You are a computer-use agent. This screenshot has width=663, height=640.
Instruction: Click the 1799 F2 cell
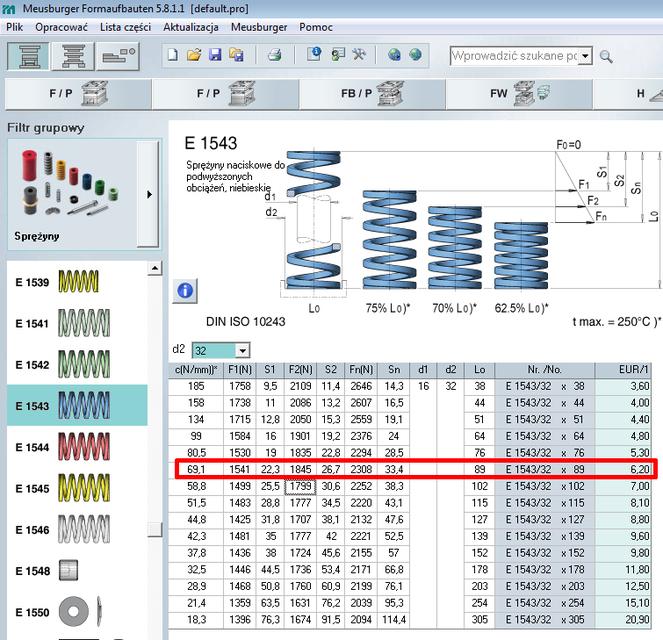tap(301, 486)
